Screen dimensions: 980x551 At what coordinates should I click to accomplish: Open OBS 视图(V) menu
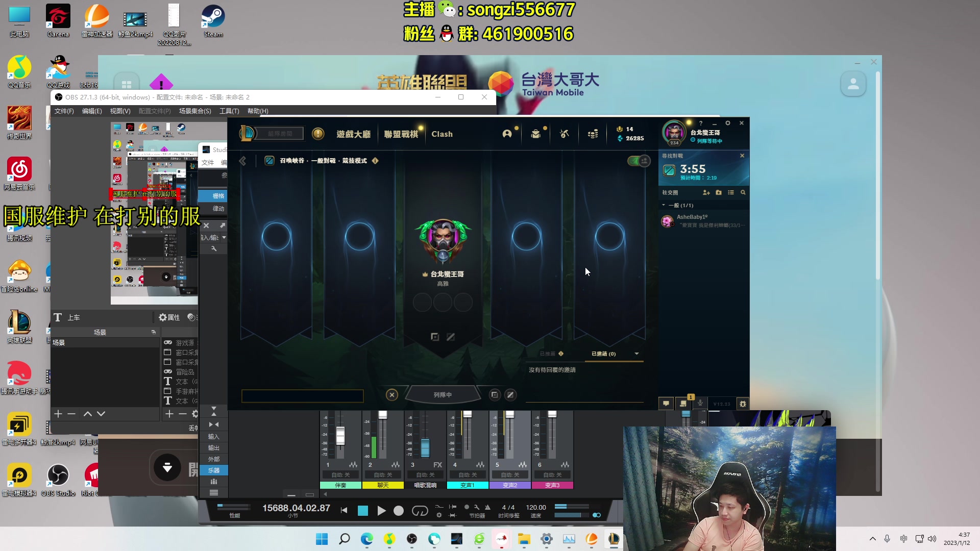[x=120, y=111]
